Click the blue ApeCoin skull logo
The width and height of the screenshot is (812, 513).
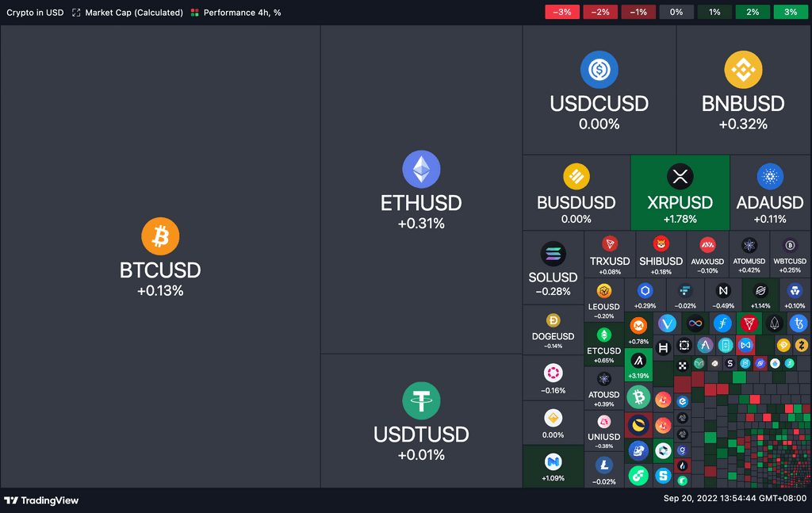click(638, 450)
